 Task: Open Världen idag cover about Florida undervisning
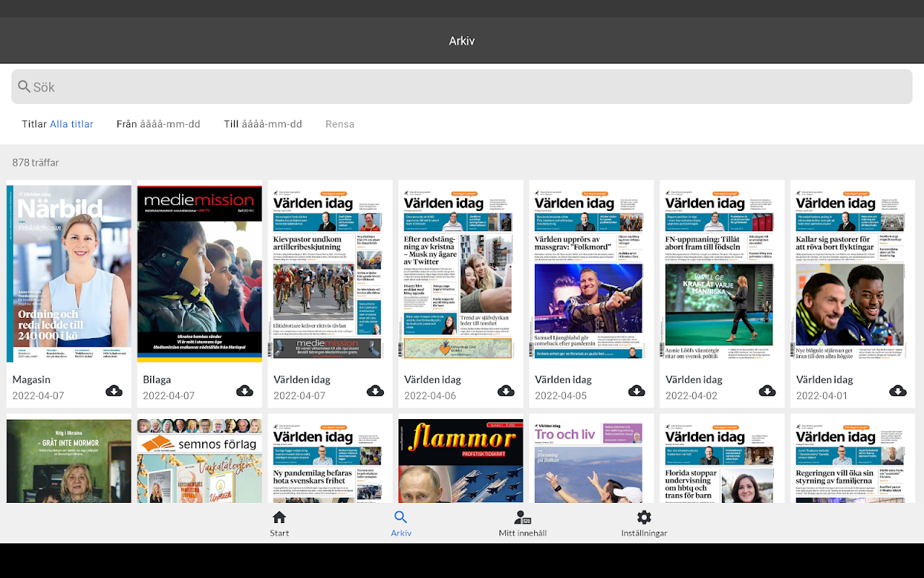pyautogui.click(x=723, y=461)
